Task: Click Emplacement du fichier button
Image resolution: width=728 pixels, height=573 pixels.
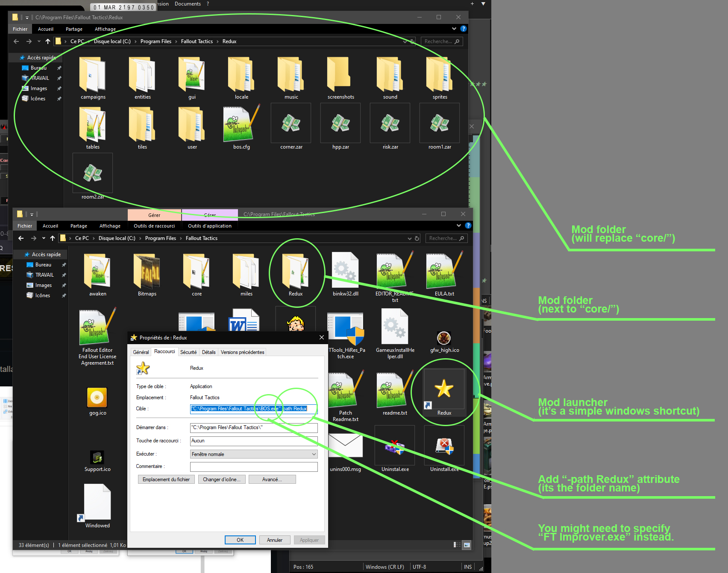Action: tap(166, 479)
